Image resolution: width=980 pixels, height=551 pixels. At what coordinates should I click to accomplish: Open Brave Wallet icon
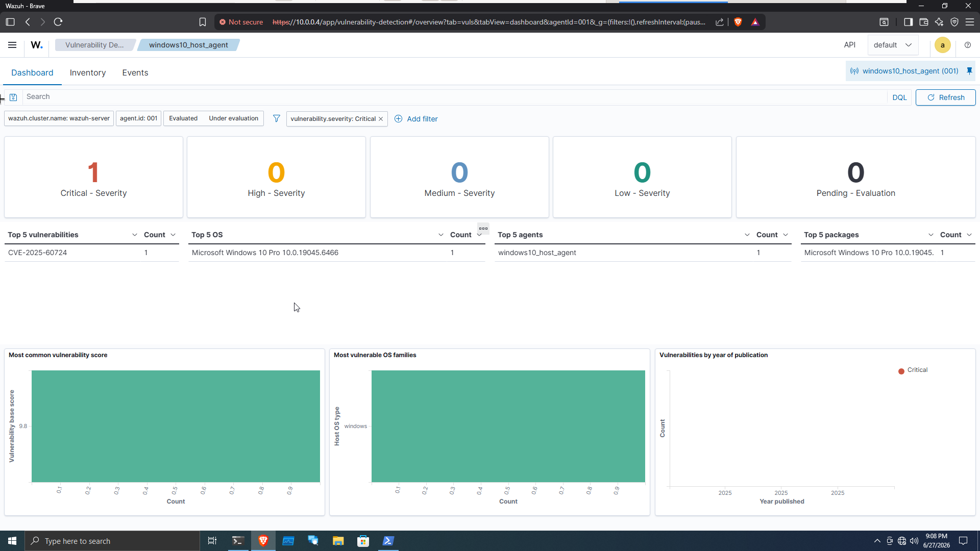tap(924, 22)
